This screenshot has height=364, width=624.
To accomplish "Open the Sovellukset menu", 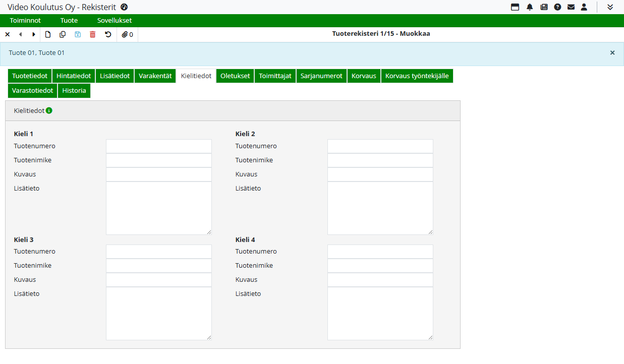I will click(115, 21).
